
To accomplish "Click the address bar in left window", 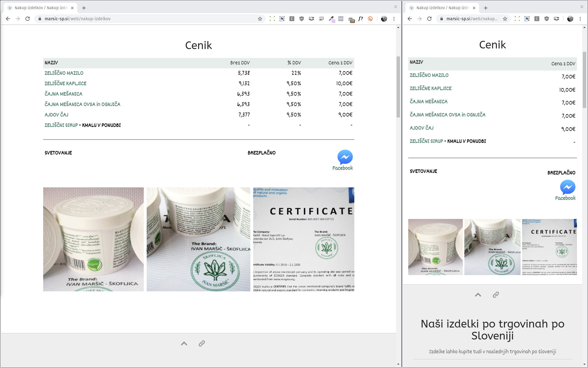I will (x=147, y=19).
